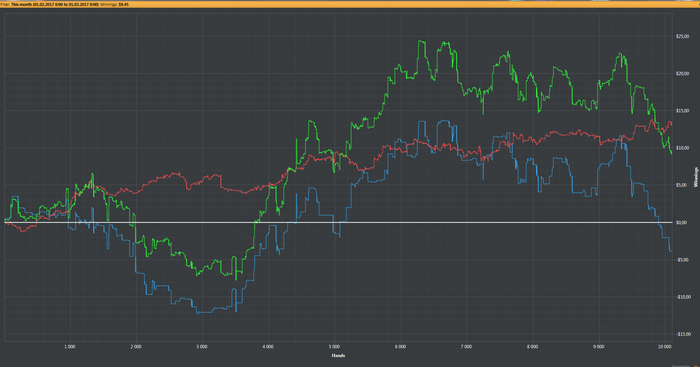The width and height of the screenshot is (700, 367).
Task: Click the '5 000' hands axis label
Action: (334, 346)
